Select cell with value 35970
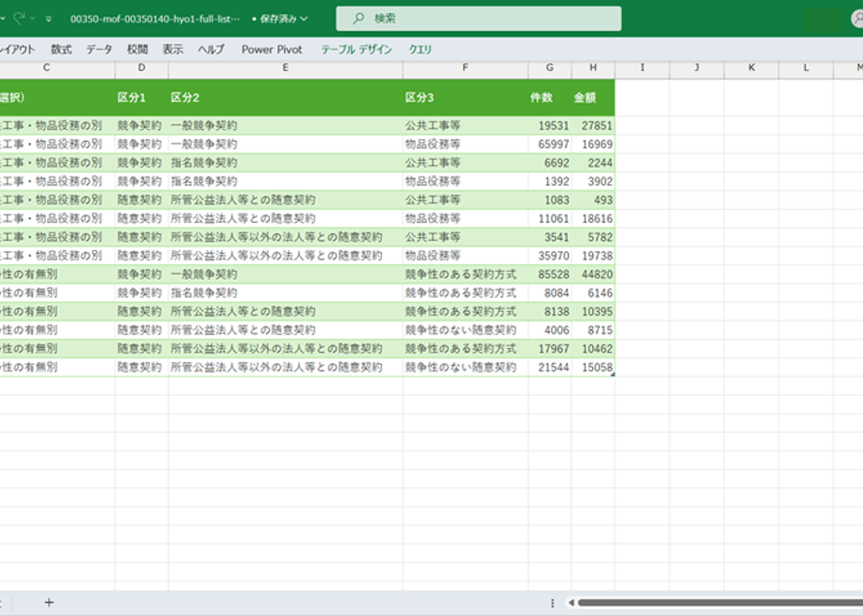Viewport: 863px width, 616px height. pyautogui.click(x=549, y=256)
